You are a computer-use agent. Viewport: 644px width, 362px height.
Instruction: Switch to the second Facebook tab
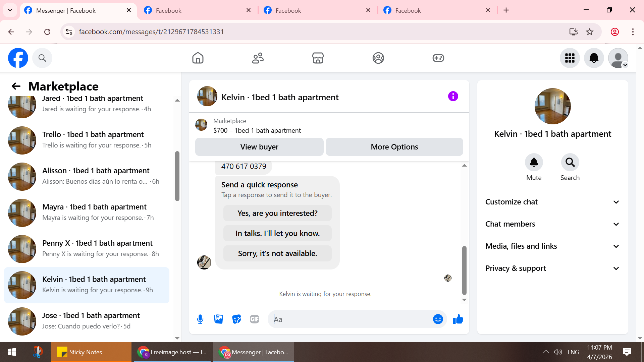[198, 10]
